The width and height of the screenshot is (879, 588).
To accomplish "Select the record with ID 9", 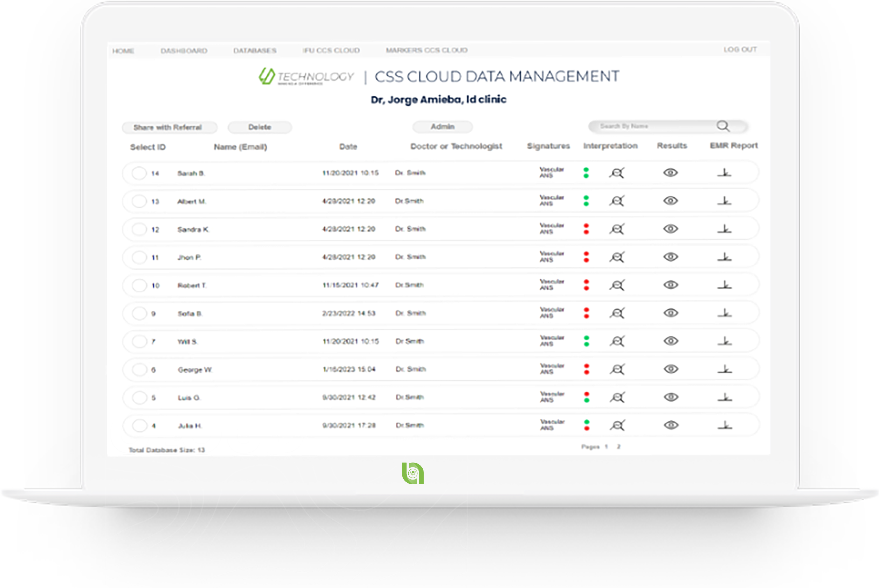I will [x=139, y=314].
